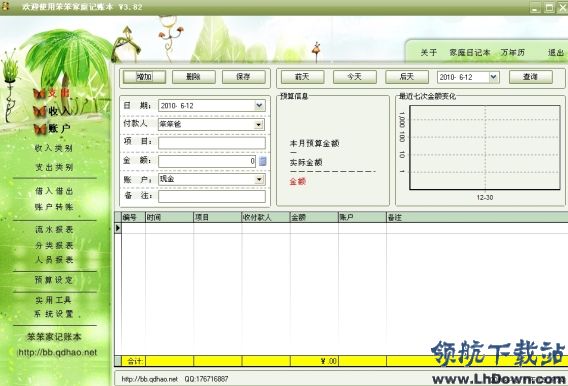The height and width of the screenshot is (386, 568).
Task: Click 本月预算金额 text in budget panel
Action: [314, 143]
